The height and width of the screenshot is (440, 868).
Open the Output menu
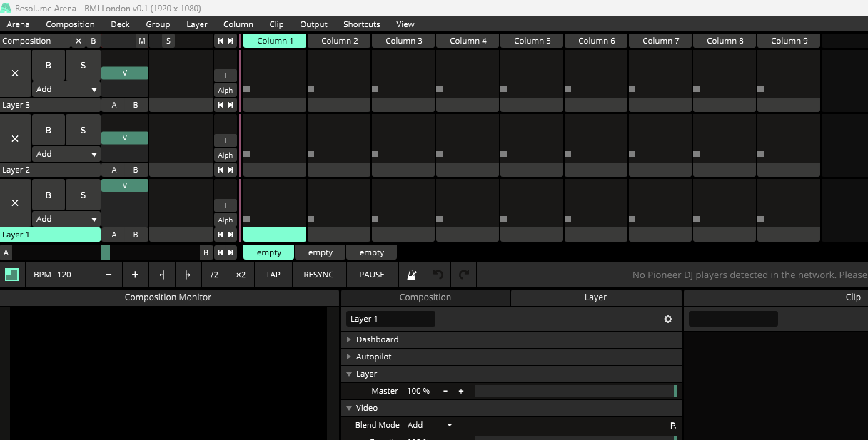[x=313, y=24]
